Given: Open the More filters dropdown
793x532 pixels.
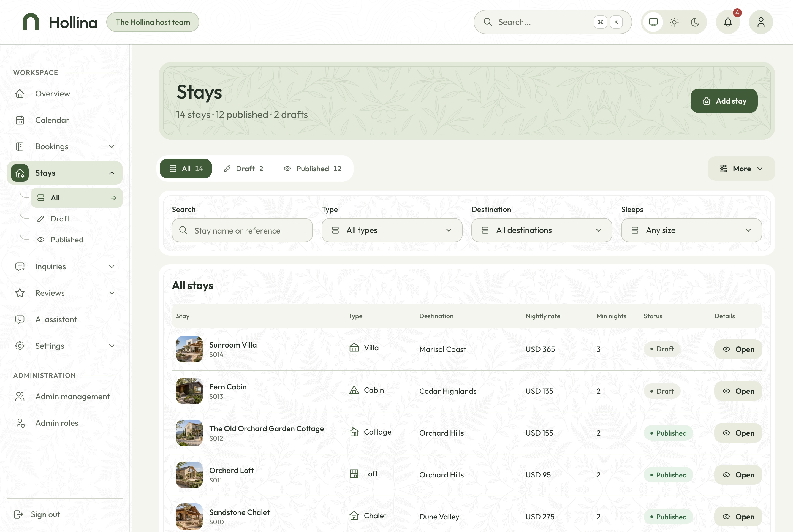Looking at the screenshot, I should coord(741,169).
